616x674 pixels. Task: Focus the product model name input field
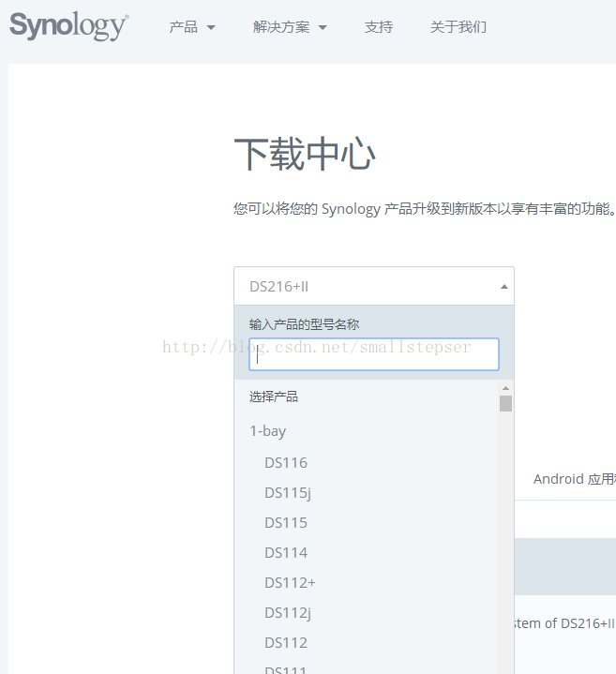[x=374, y=354]
